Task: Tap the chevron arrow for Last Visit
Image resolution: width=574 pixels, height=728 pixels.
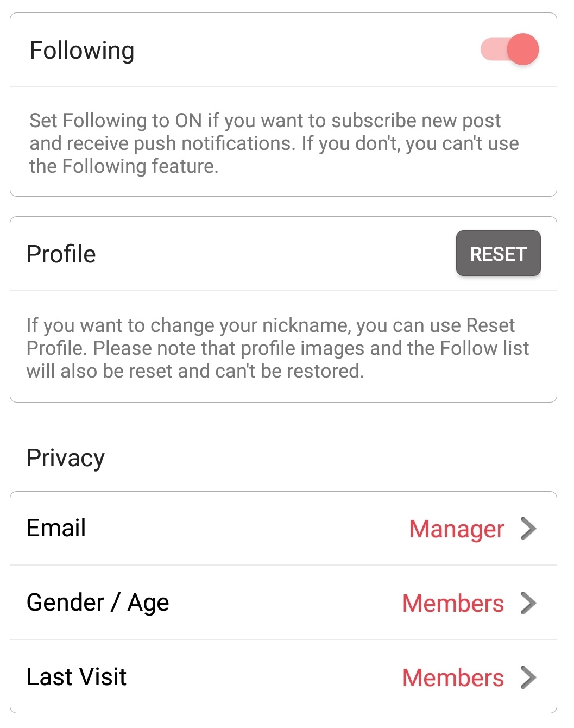Action: [528, 677]
